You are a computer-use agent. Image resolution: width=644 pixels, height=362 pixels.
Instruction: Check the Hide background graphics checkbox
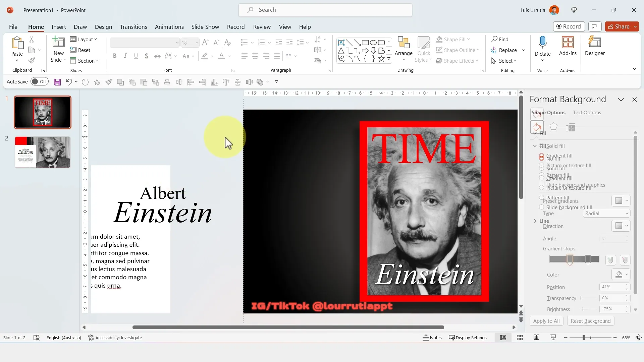tap(541, 185)
